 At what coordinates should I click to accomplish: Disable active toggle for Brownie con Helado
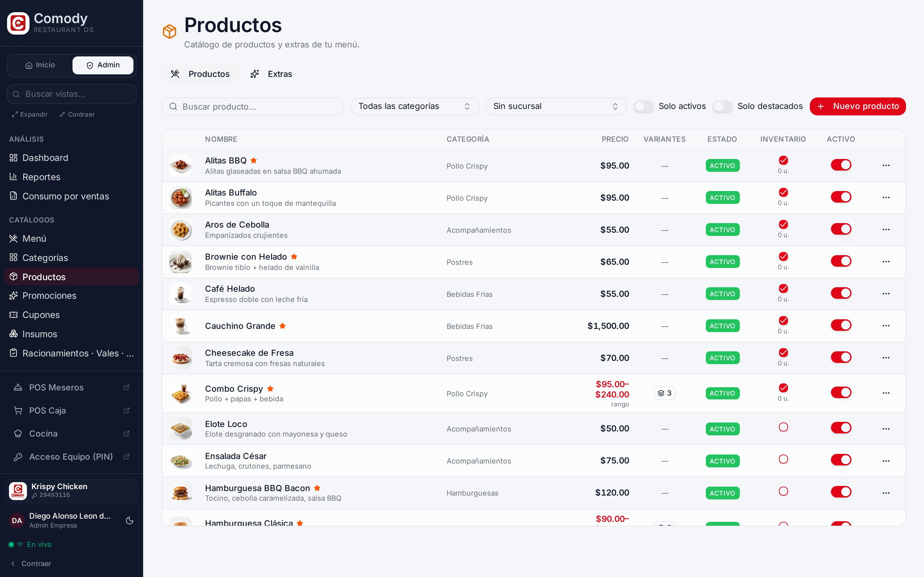[x=841, y=261]
